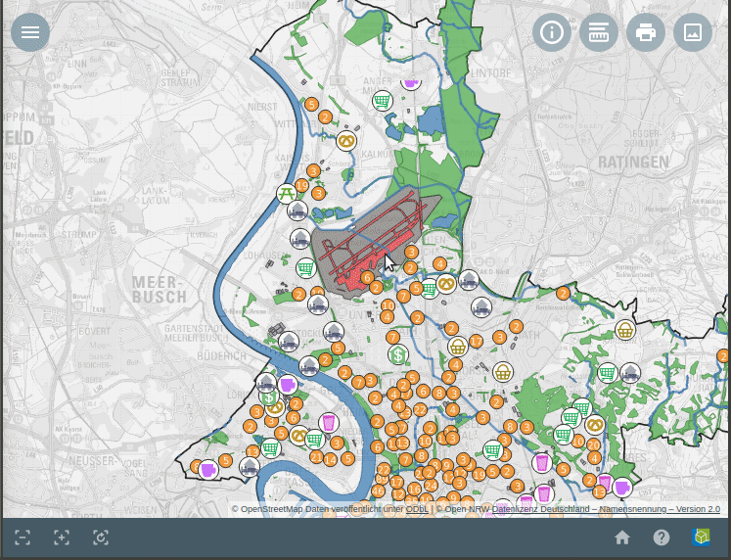Open the help question mark
Viewport: 731px width, 560px height.
tap(662, 537)
